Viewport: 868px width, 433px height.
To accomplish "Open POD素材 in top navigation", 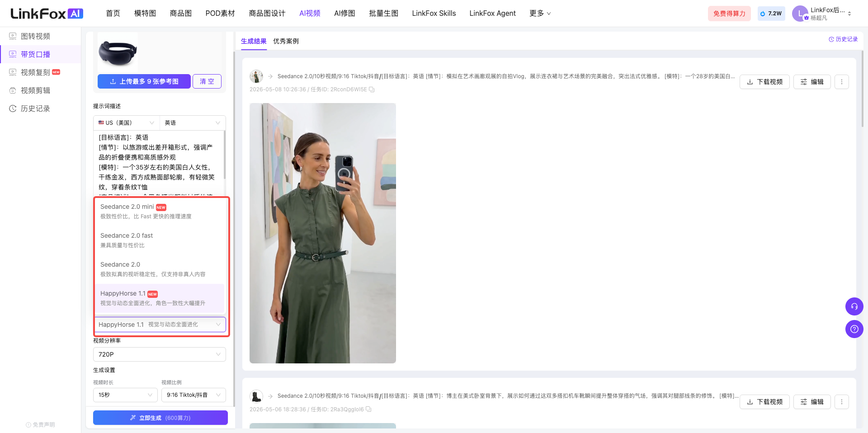I will point(220,14).
